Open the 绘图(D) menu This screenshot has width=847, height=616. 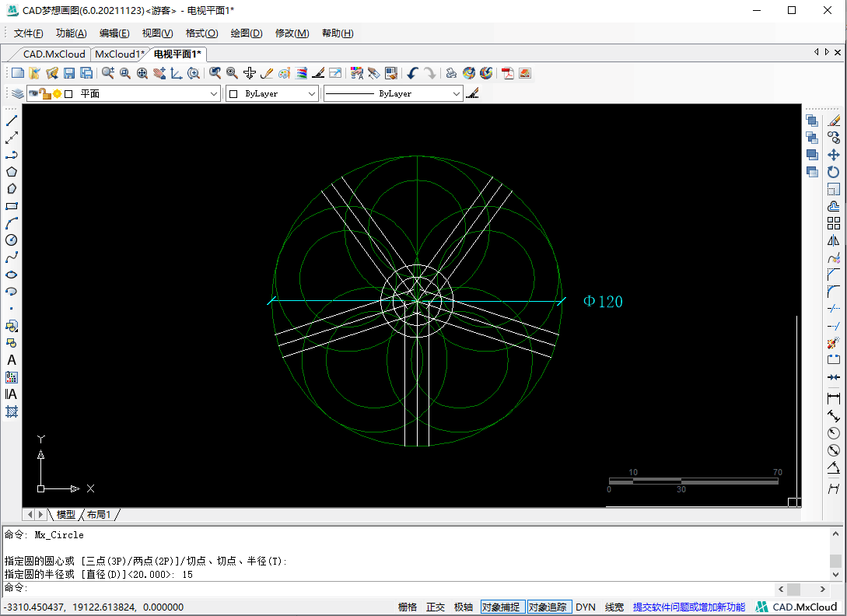pos(247,33)
